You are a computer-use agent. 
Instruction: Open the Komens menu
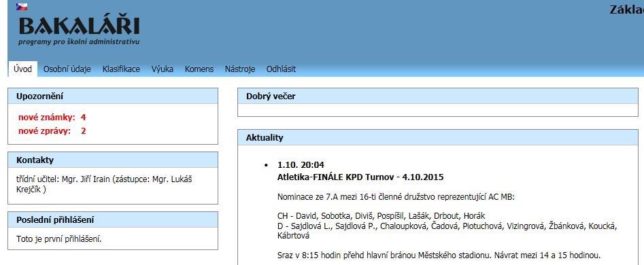pos(199,69)
